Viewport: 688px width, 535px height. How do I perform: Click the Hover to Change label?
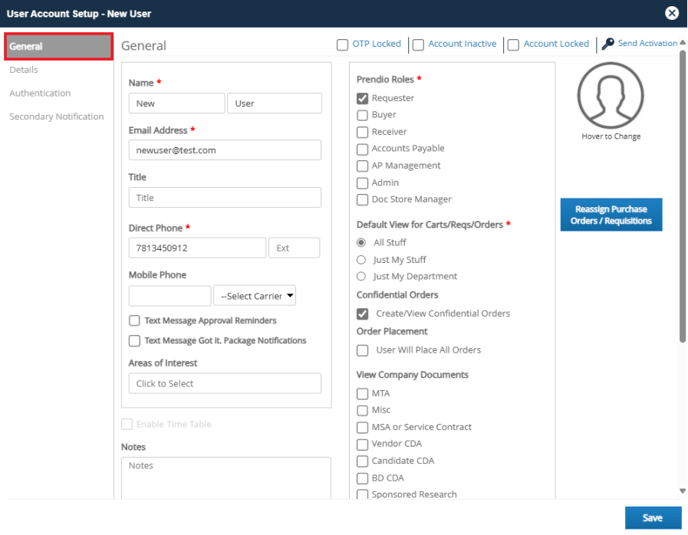(x=611, y=136)
